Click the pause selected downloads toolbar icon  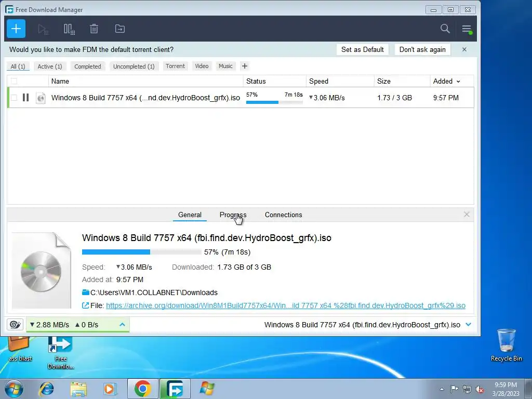69,29
